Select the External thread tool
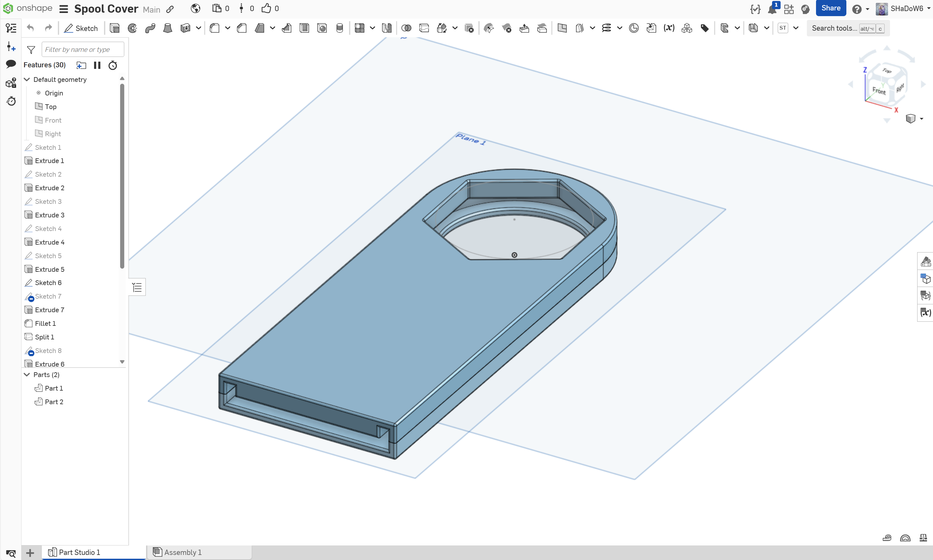The height and width of the screenshot is (560, 933). [339, 28]
